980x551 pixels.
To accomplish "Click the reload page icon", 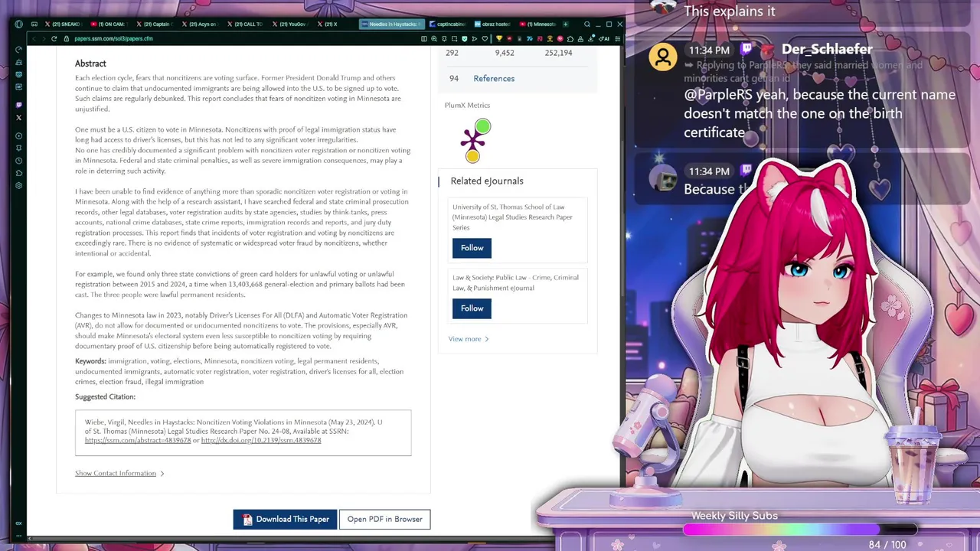I will (x=54, y=38).
